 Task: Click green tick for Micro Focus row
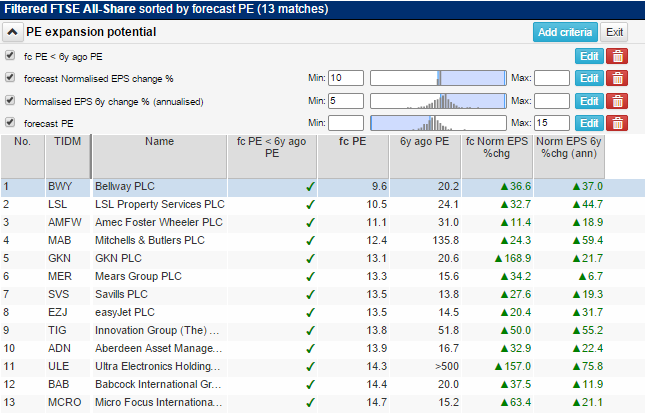click(x=310, y=403)
